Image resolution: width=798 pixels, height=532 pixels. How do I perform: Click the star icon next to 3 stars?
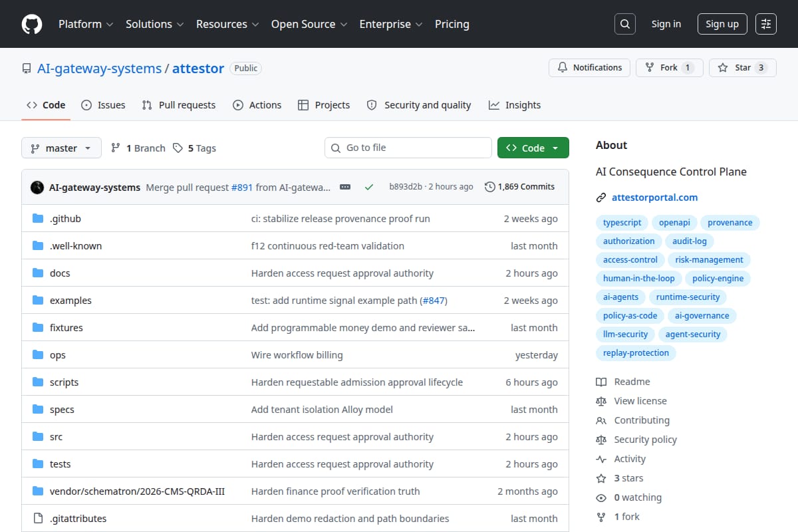[601, 478]
